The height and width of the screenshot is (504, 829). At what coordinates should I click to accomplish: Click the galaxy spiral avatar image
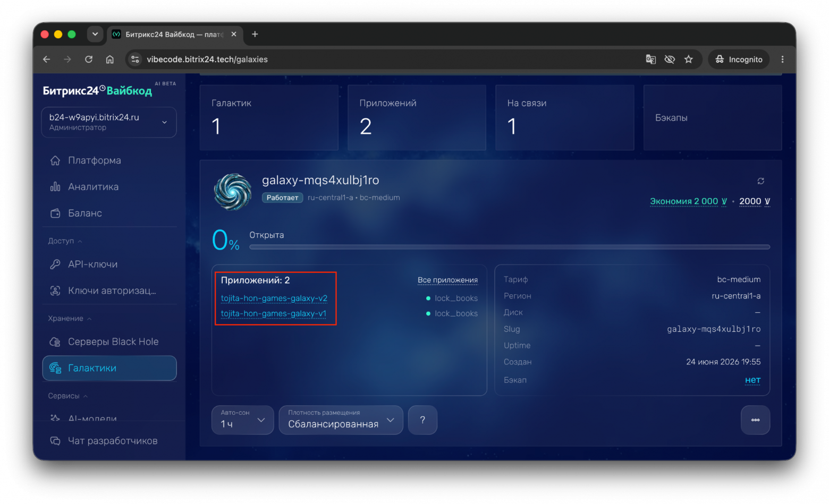point(233,192)
